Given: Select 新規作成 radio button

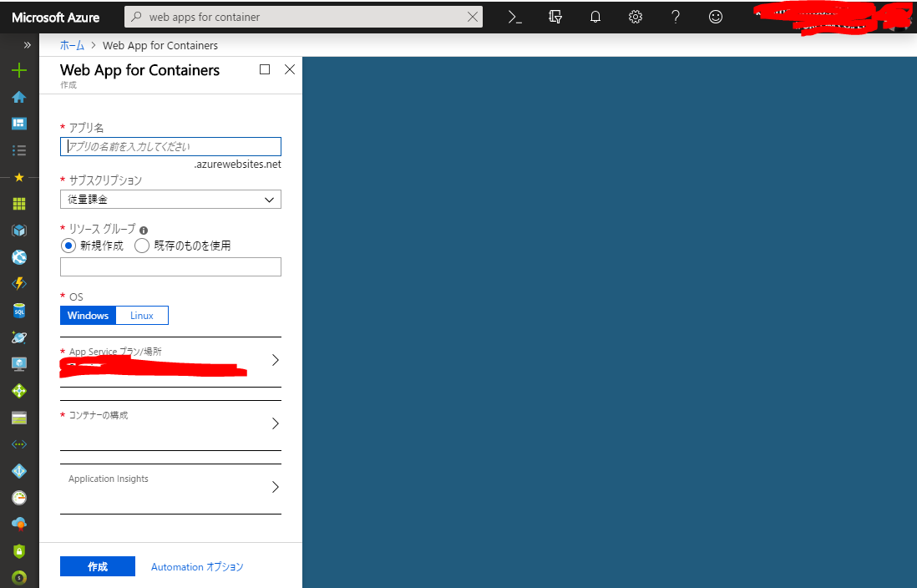Looking at the screenshot, I should click(x=68, y=246).
